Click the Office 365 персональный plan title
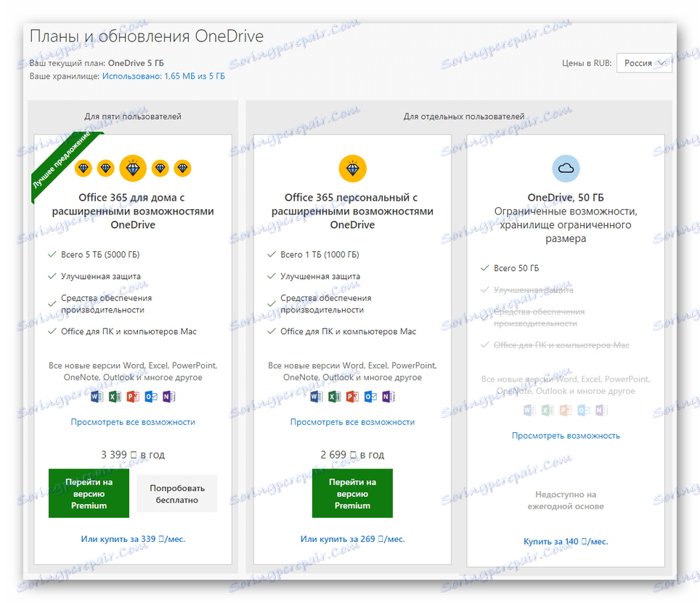Viewport: 700px width, 603px height. pos(353,211)
